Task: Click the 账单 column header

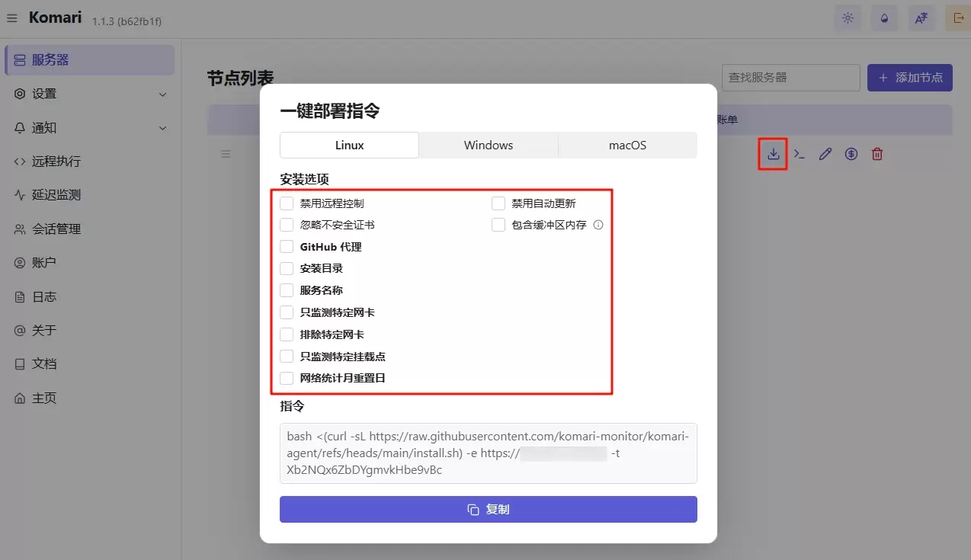Action: coord(727,120)
